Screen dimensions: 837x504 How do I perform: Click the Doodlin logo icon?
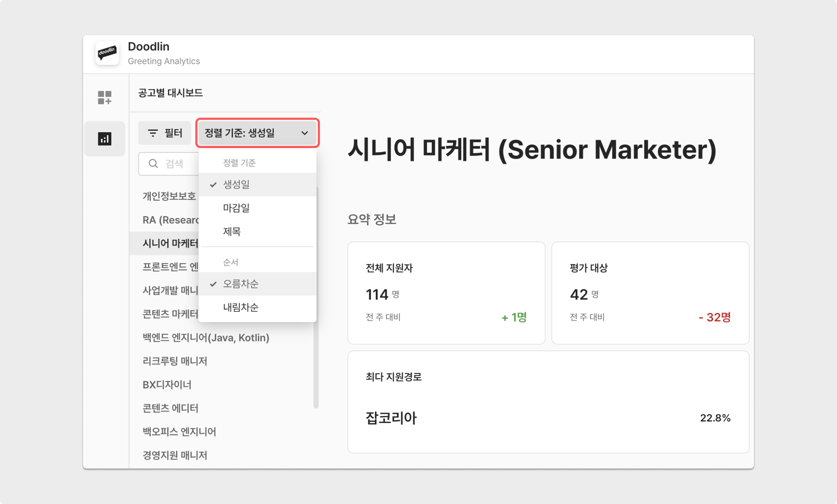pyautogui.click(x=107, y=53)
